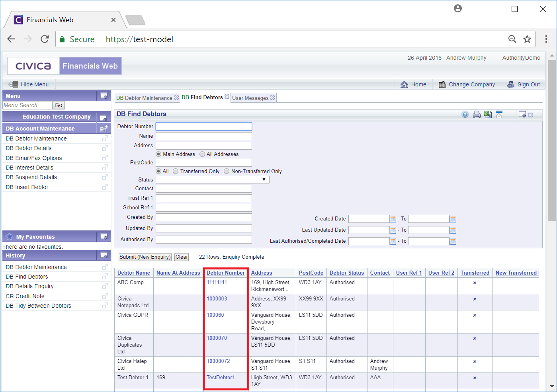Click the My Favourites panel header icon
The image size is (557, 392).
[x=104, y=236]
